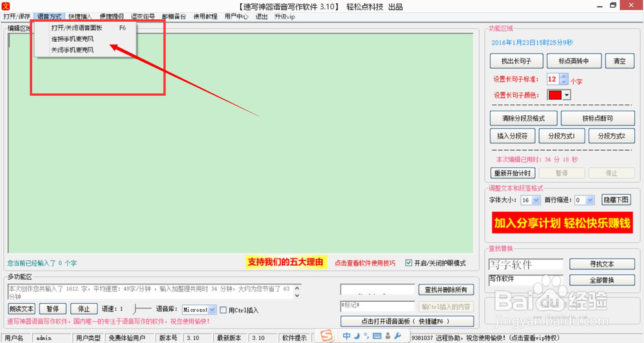Click the 按标点断句 button
The width and height of the screenshot is (644, 343).
tap(598, 118)
